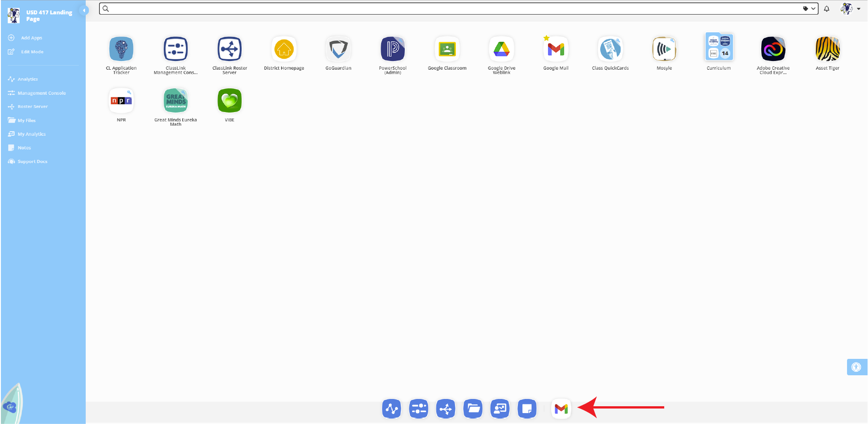Launch Google Classroom app
Image resolution: width=868 pixels, height=424 pixels.
click(447, 49)
